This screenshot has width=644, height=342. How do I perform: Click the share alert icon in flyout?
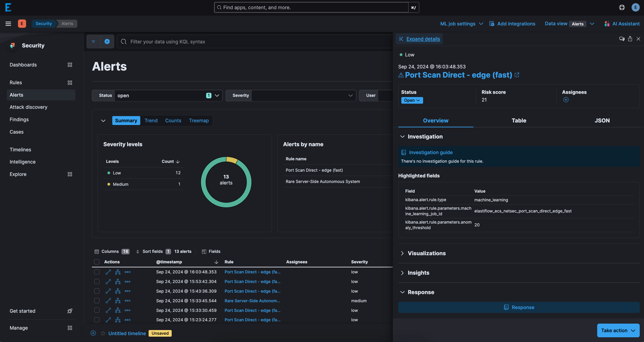click(630, 39)
